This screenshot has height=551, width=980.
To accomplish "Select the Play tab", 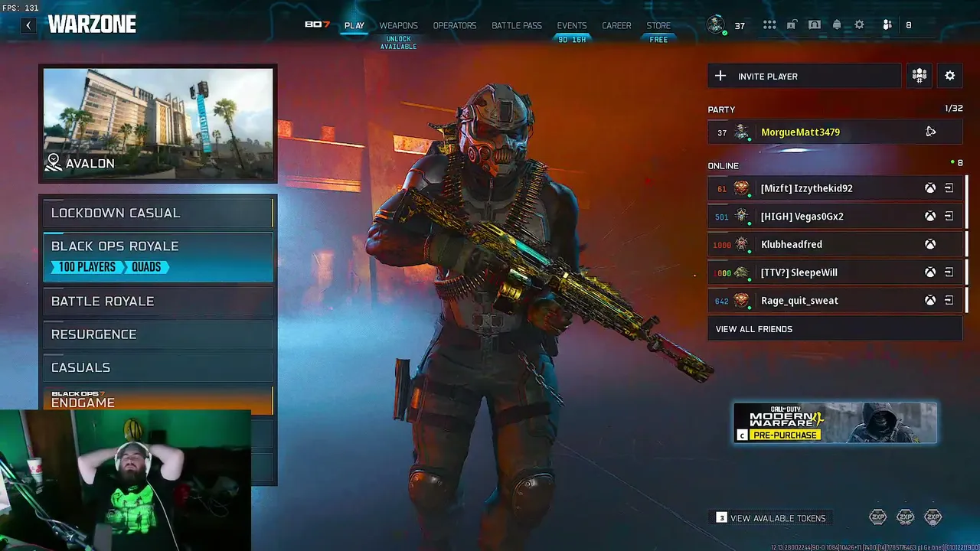I will coord(354,25).
